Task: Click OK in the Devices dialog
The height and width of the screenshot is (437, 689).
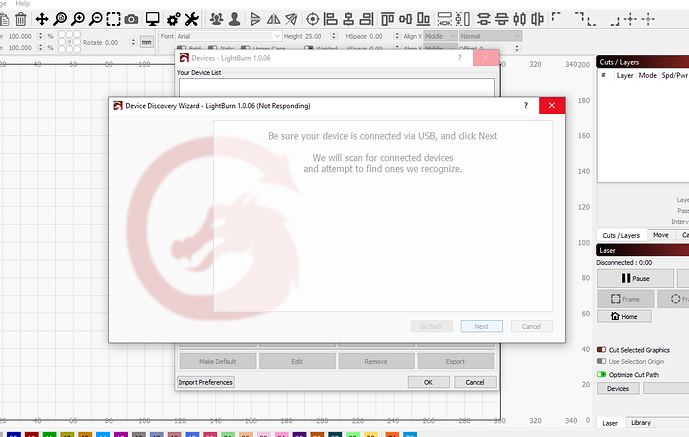Action: tap(428, 382)
